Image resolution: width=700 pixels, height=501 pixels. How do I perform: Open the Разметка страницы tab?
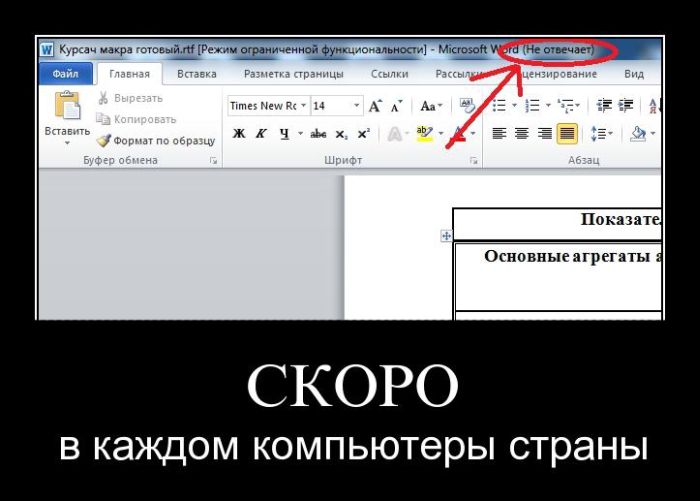click(293, 74)
